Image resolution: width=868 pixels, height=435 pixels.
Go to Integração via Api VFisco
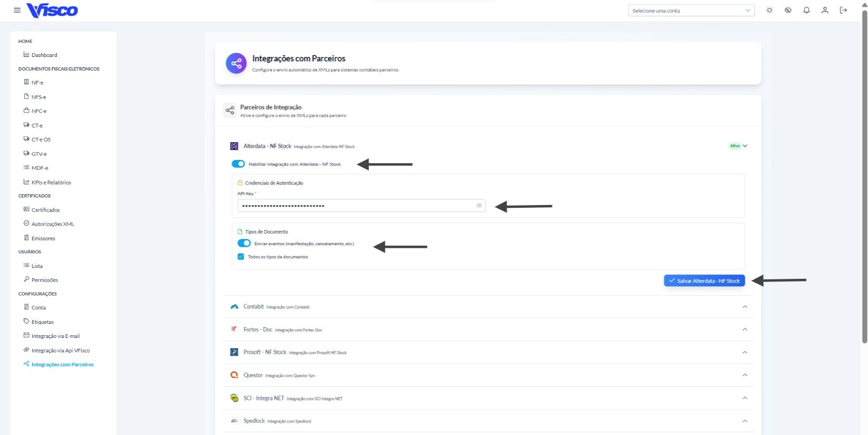pyautogui.click(x=61, y=350)
